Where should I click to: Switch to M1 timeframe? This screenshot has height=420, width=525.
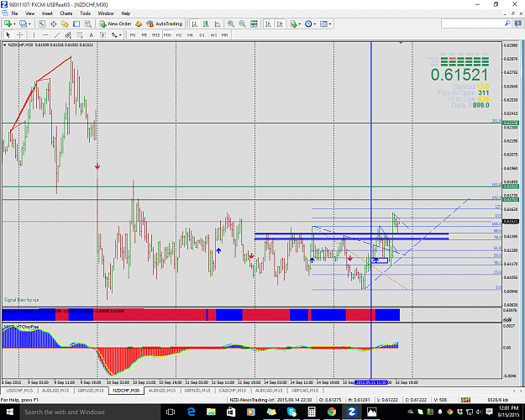pos(133,34)
